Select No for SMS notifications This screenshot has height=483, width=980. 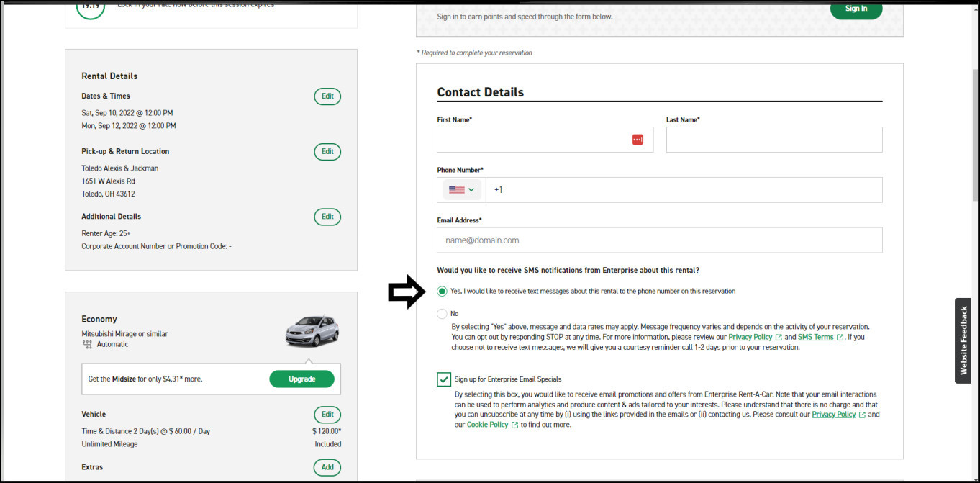tap(442, 314)
